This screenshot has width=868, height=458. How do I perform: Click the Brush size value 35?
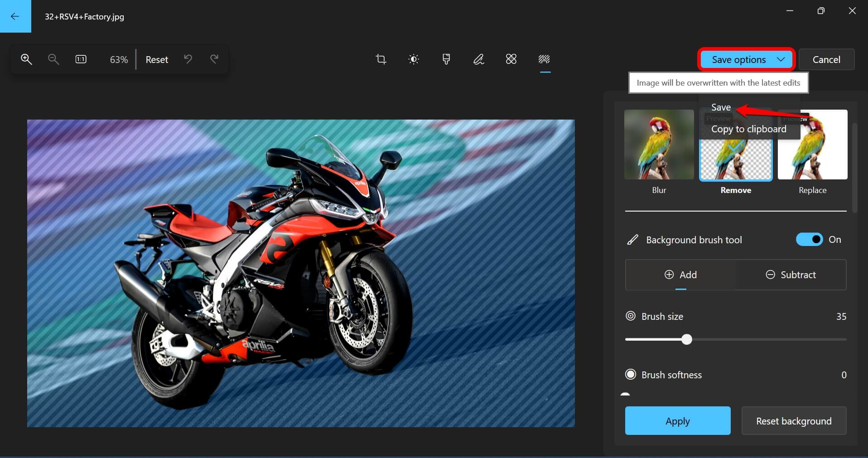coord(841,317)
